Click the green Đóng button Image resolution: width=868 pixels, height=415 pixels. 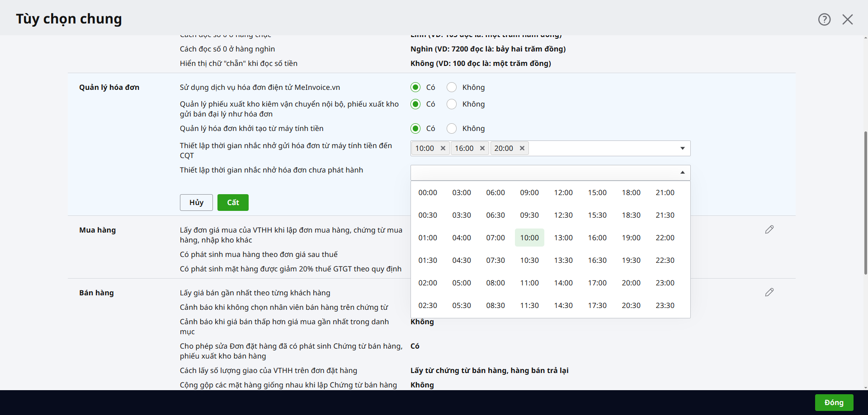[834, 402]
